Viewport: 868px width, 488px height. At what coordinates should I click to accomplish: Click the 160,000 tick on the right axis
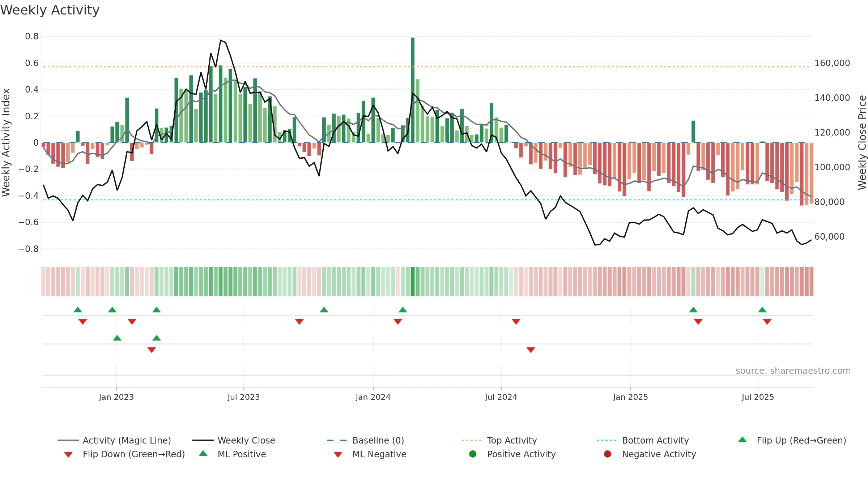pos(832,63)
